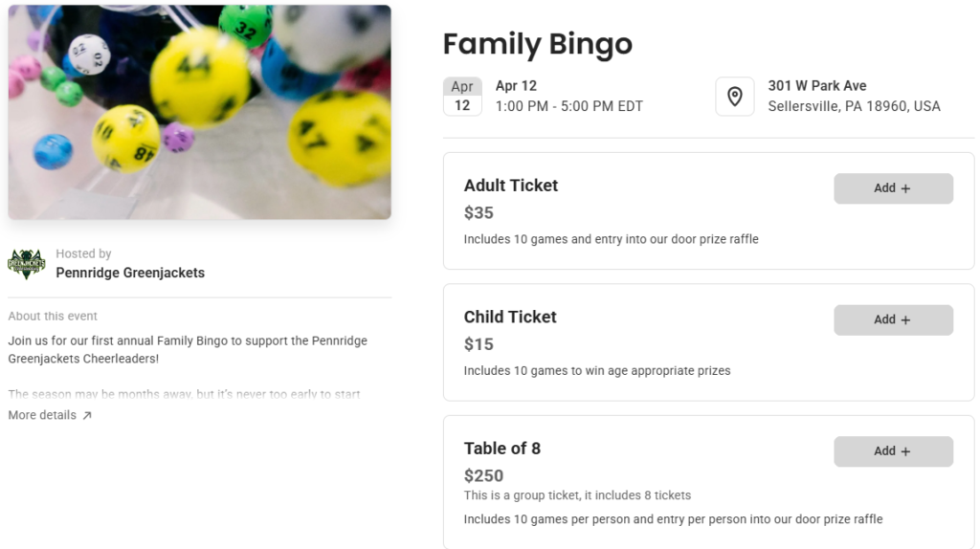
Task: Click the arrow icon beside More details
Action: 87,416
